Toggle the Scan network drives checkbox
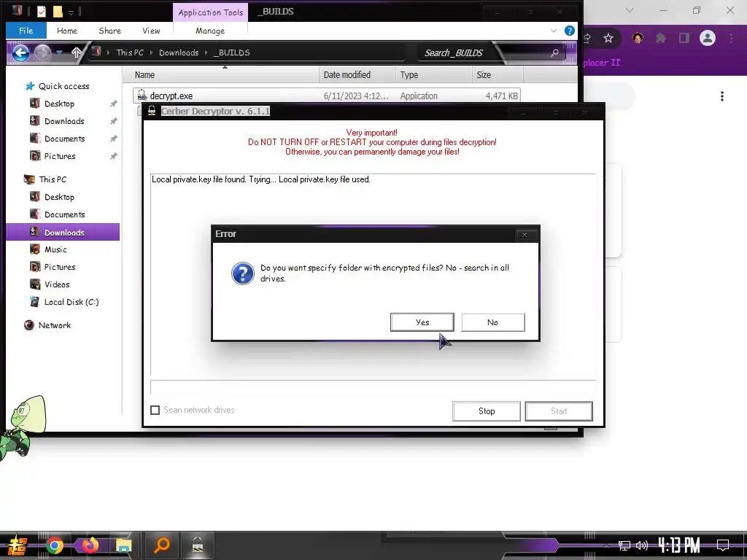The width and height of the screenshot is (747, 560). point(155,410)
